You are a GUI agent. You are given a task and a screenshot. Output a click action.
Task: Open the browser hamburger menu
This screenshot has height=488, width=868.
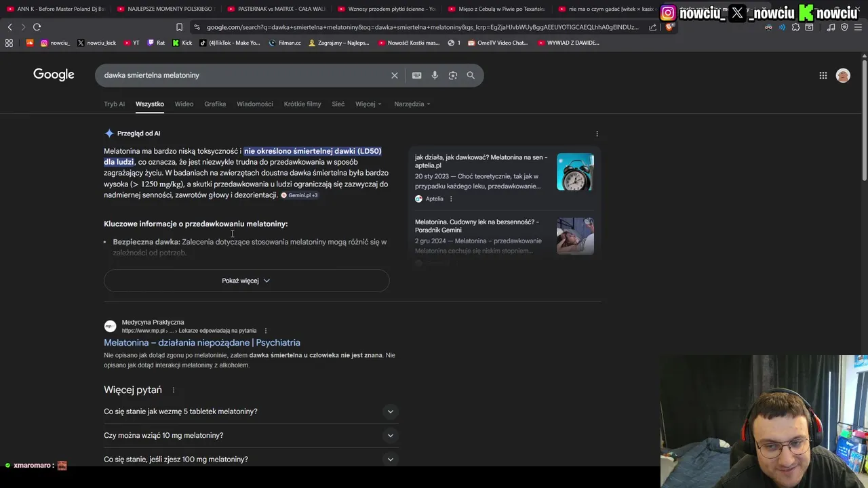click(x=858, y=27)
